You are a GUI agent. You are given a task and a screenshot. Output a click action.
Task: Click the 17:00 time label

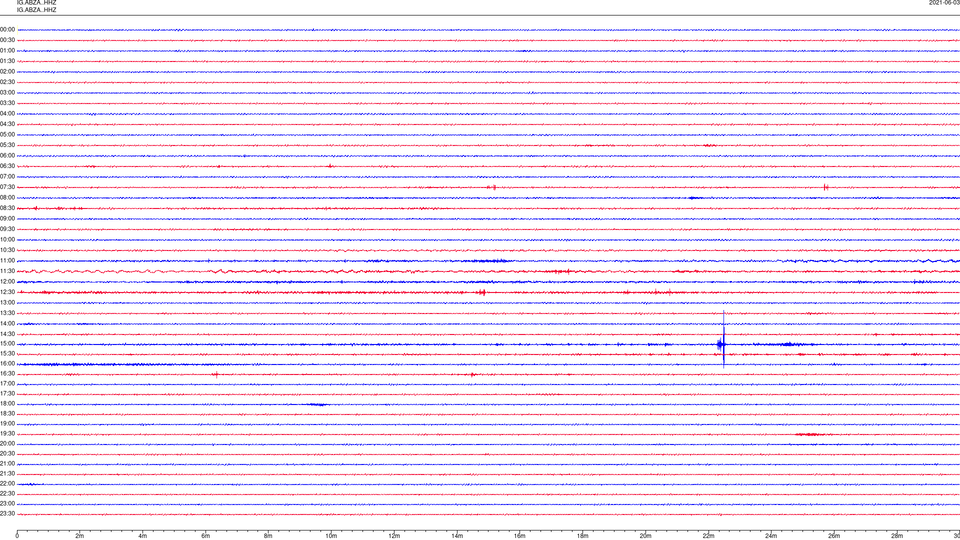[x=7, y=384]
